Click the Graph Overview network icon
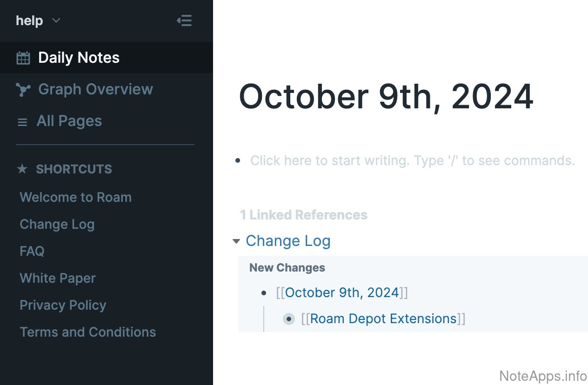The image size is (588, 385). [23, 89]
